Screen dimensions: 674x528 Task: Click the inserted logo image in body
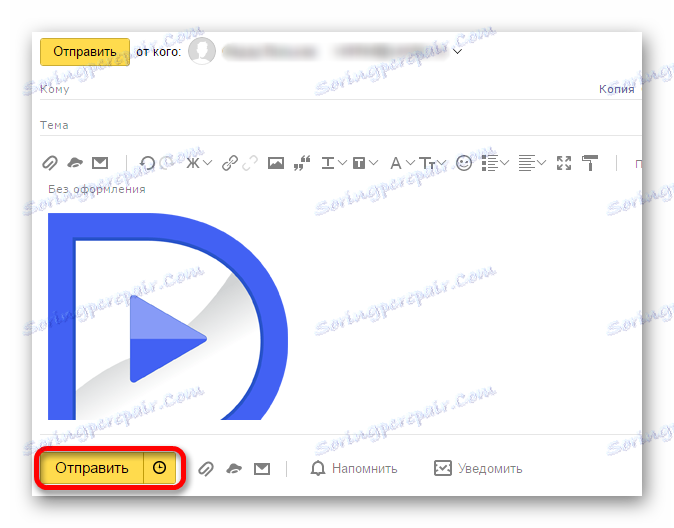tap(168, 316)
